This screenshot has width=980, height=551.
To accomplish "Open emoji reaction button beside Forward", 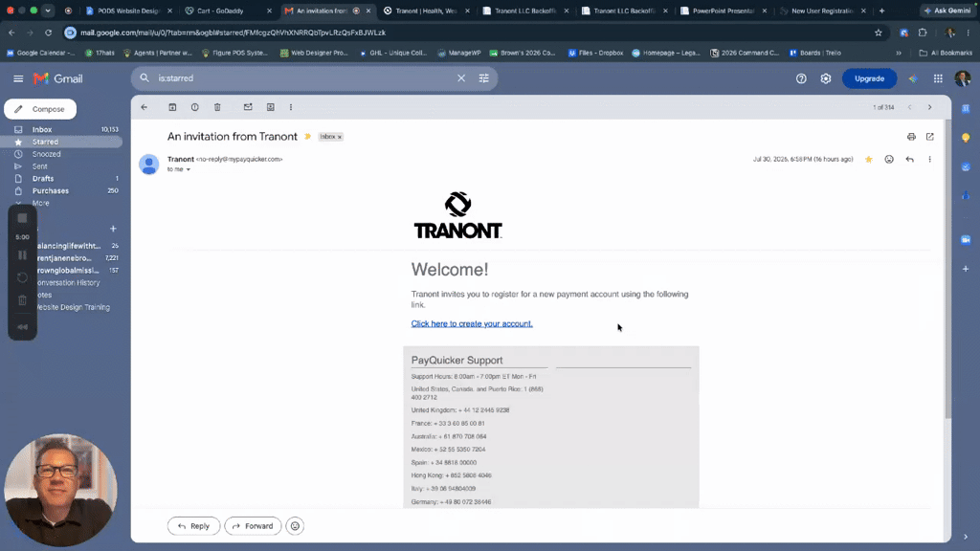I will (x=295, y=526).
